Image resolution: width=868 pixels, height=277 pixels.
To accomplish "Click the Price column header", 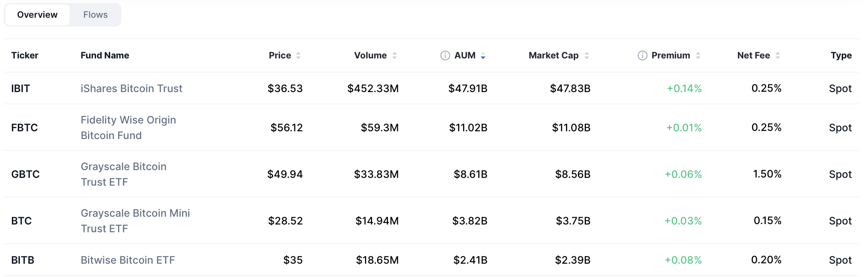I will [x=280, y=55].
